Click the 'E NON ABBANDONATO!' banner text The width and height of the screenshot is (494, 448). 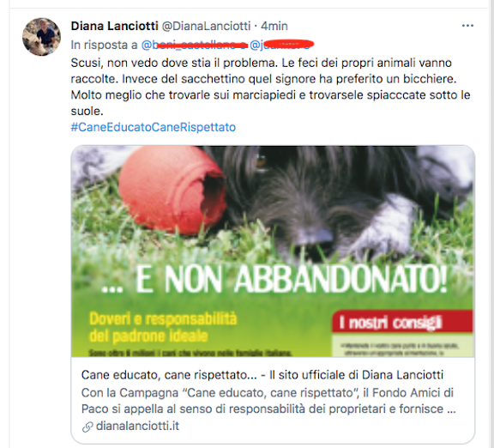[274, 279]
